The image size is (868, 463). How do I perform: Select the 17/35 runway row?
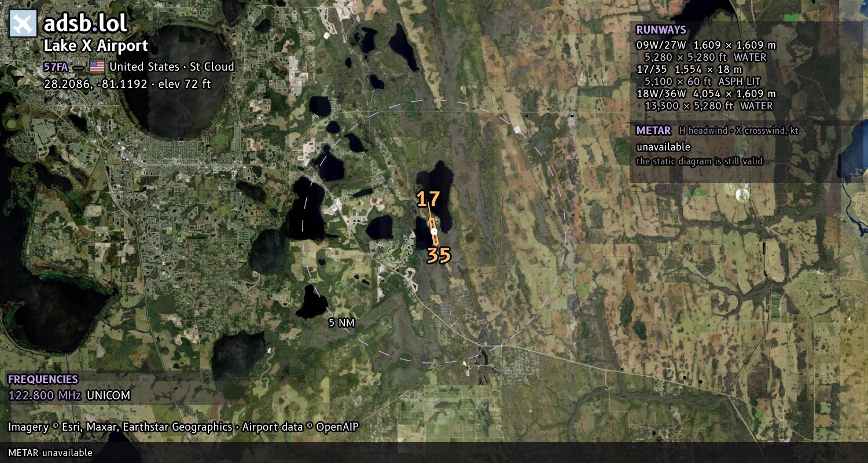689,69
